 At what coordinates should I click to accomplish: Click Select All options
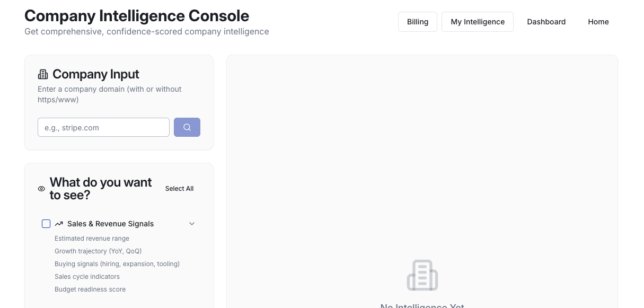(x=179, y=189)
